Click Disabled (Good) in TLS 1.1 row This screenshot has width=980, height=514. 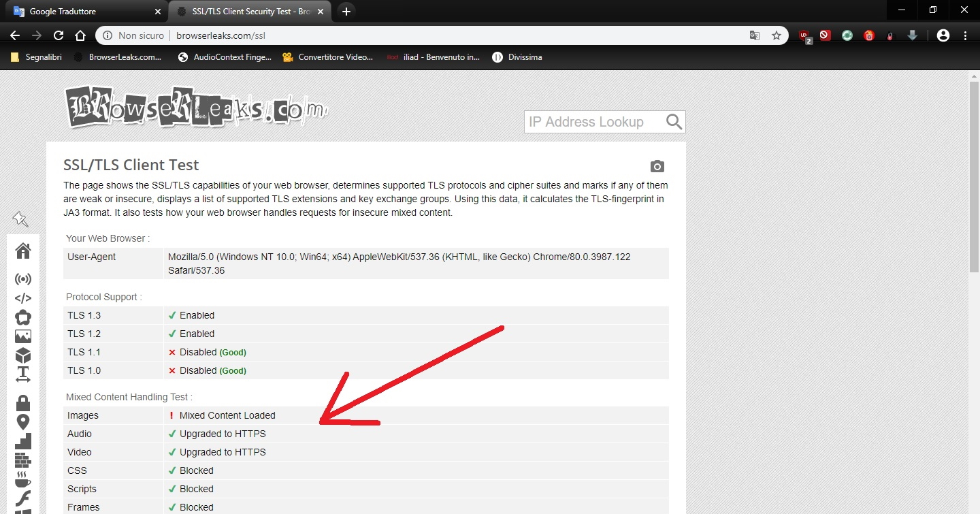pyautogui.click(x=212, y=352)
